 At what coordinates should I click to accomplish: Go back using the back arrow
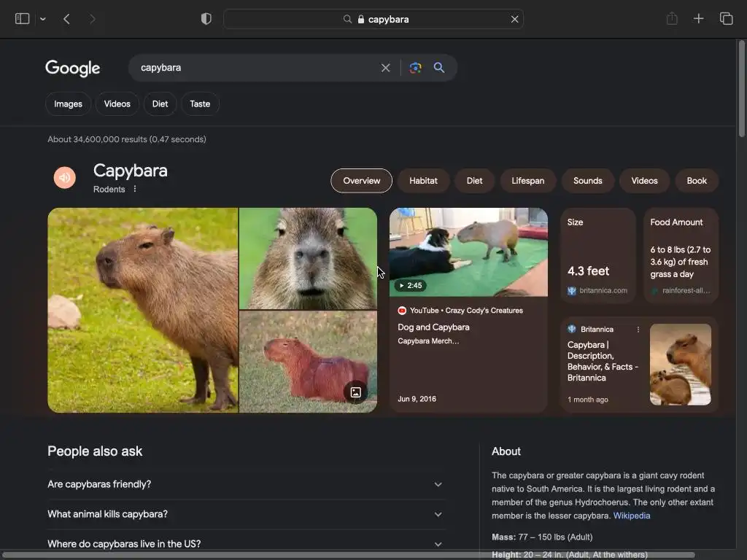(66, 19)
